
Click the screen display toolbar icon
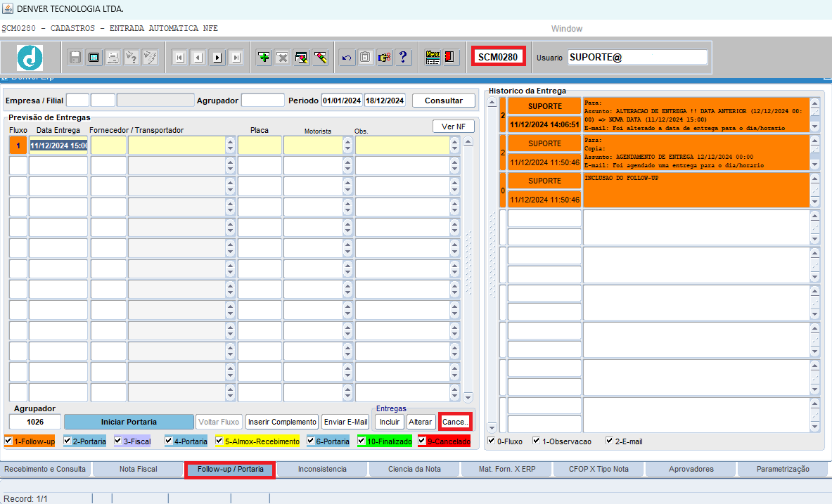click(x=94, y=58)
